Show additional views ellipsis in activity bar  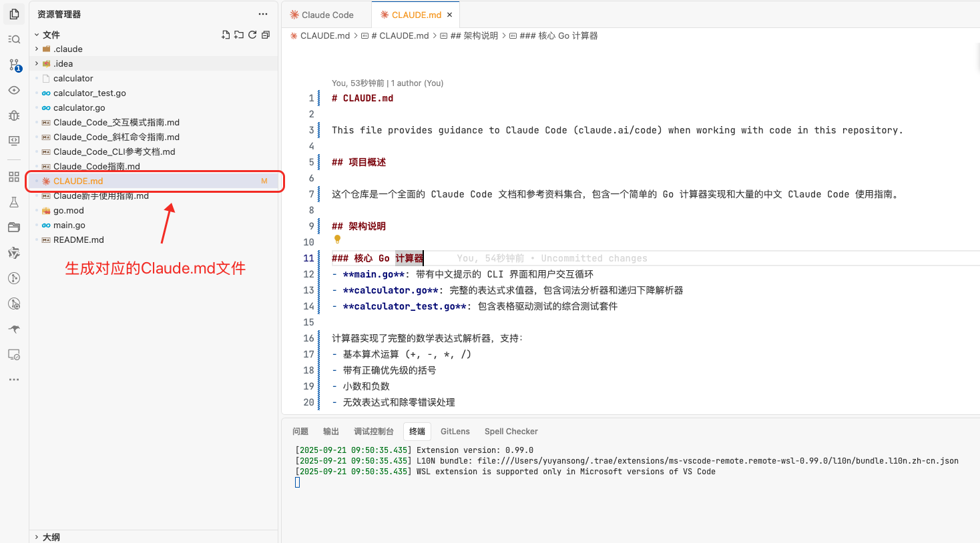coord(14,380)
